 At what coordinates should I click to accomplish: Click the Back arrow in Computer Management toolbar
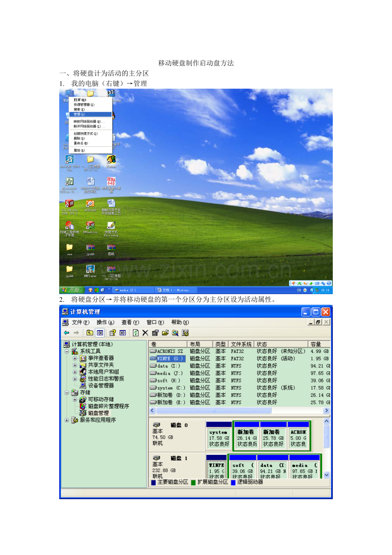pyautogui.click(x=66, y=333)
